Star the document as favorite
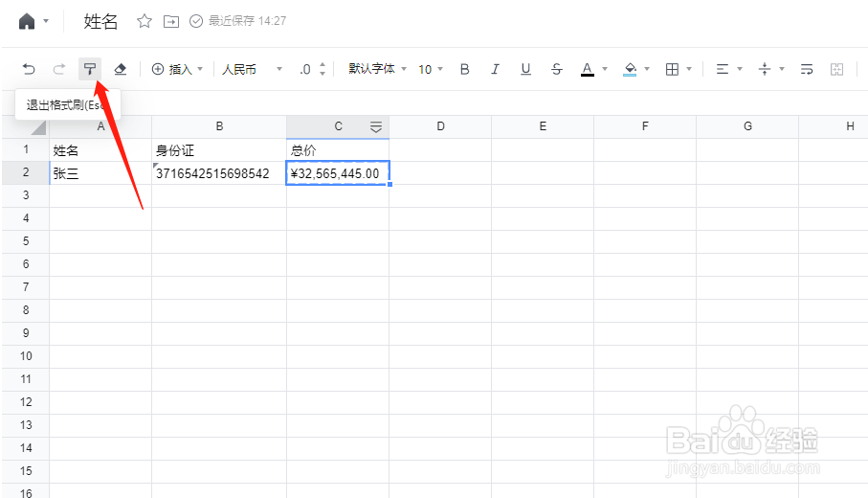 (x=144, y=21)
